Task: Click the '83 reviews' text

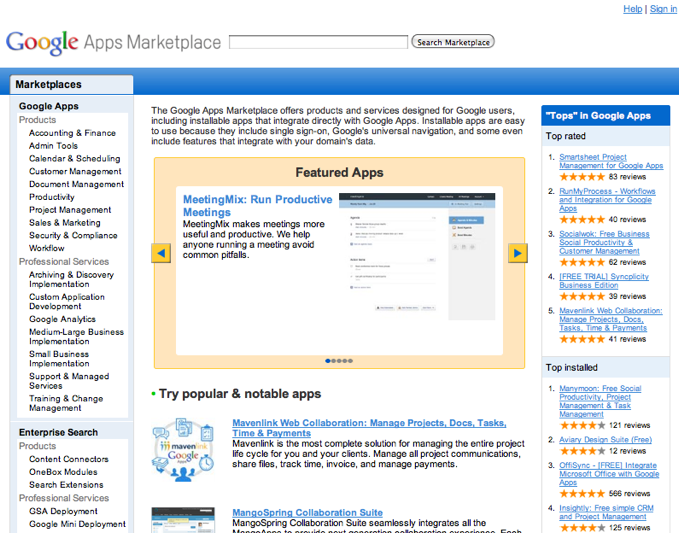Action: pyautogui.click(x=627, y=177)
